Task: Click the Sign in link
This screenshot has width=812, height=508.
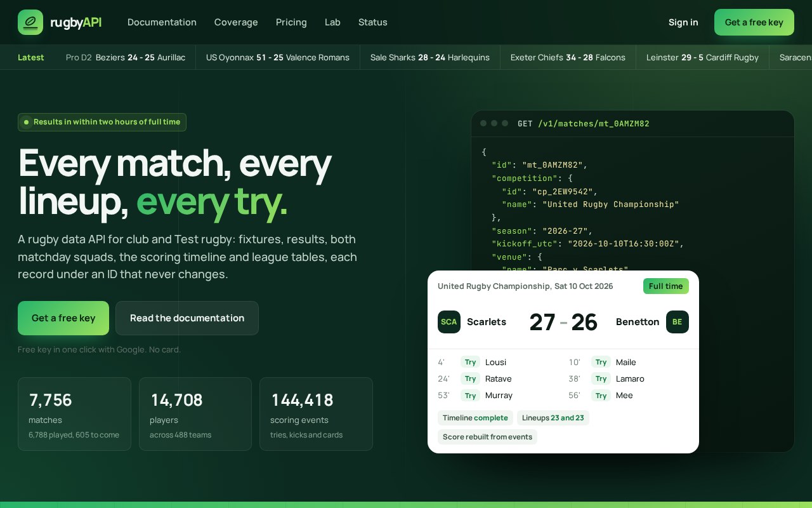Action: click(683, 22)
